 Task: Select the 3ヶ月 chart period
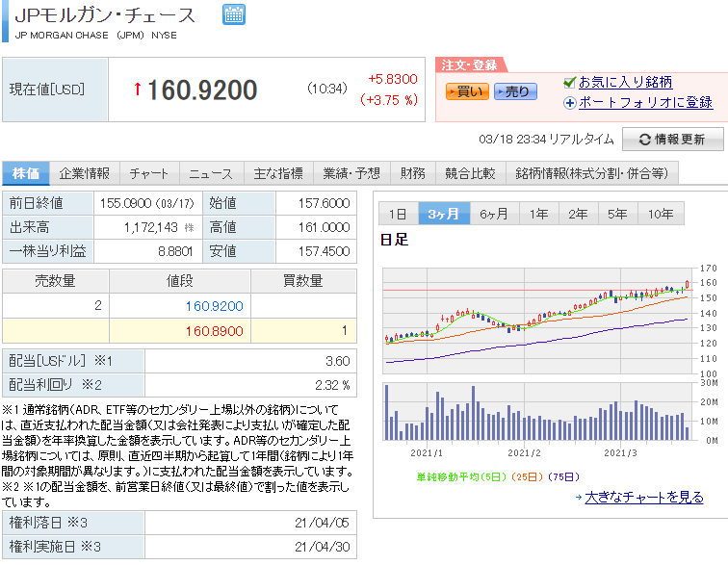coord(444,214)
